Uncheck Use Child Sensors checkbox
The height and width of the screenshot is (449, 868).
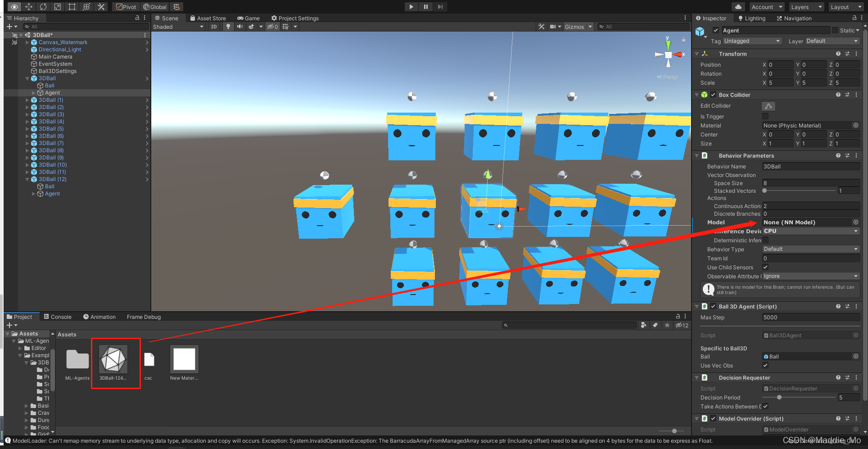765,268
